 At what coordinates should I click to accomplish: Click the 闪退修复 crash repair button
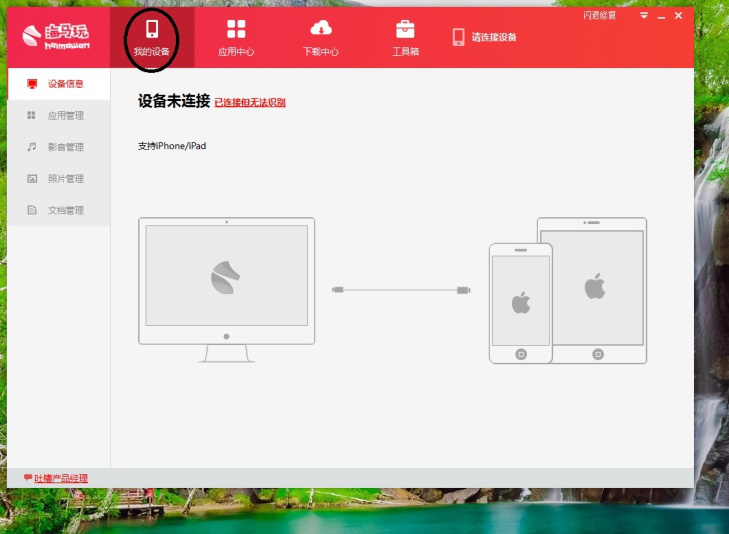600,16
